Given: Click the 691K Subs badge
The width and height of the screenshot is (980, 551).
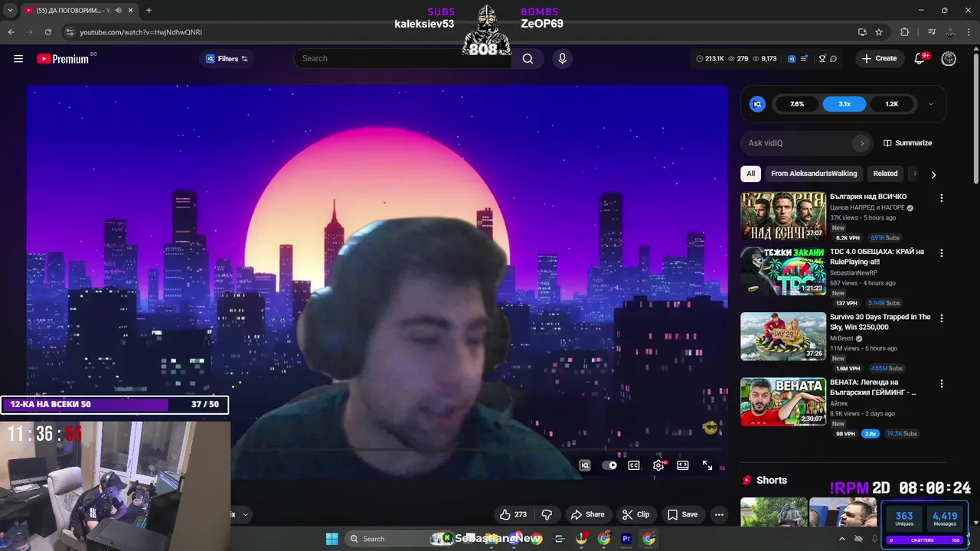Looking at the screenshot, I should tap(884, 238).
